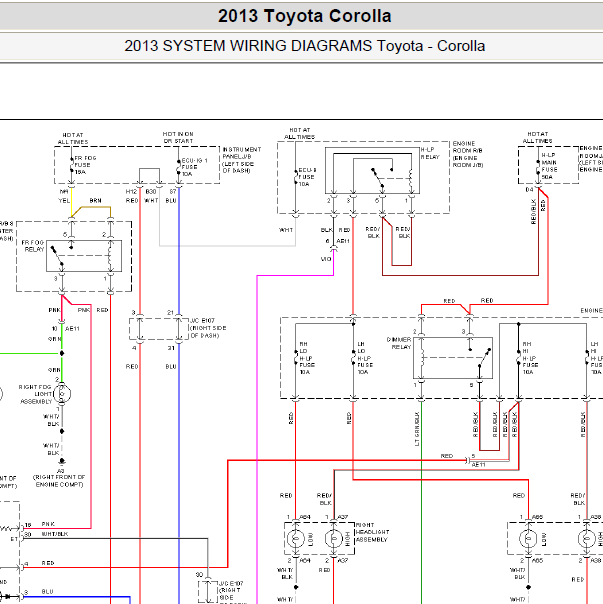Click the (RIGHT FRONT OF ENGINE COMPT) ground label
Viewport: 603px width, 604px height.
(59, 481)
